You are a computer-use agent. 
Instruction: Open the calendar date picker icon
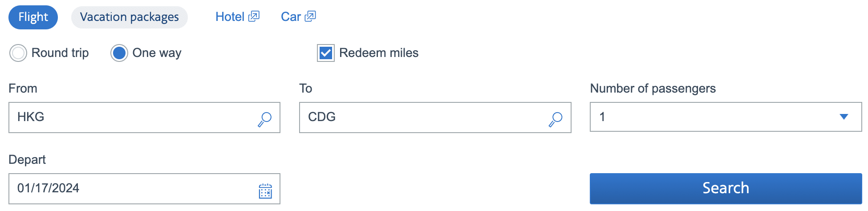tap(265, 191)
